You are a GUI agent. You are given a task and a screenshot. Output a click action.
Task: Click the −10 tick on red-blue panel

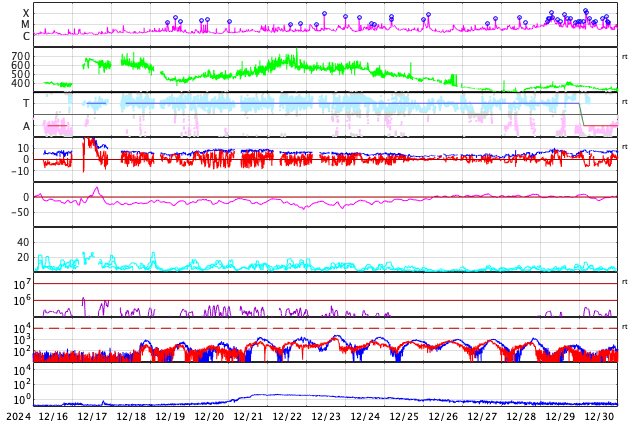[20, 171]
